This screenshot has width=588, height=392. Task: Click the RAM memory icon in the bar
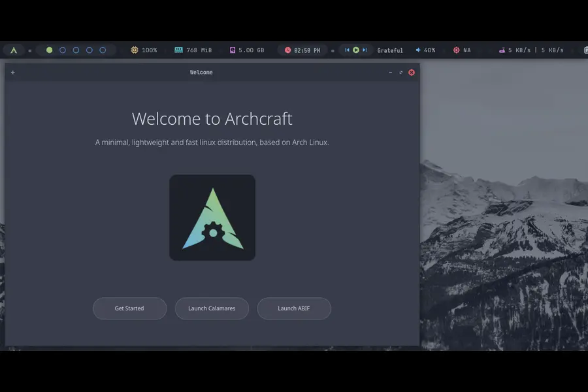pos(178,50)
